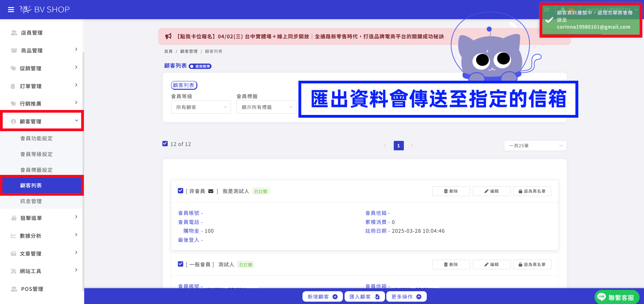Click the 狙擊追單 icon in sidebar
Screen dimensions: 644x304
14,218
